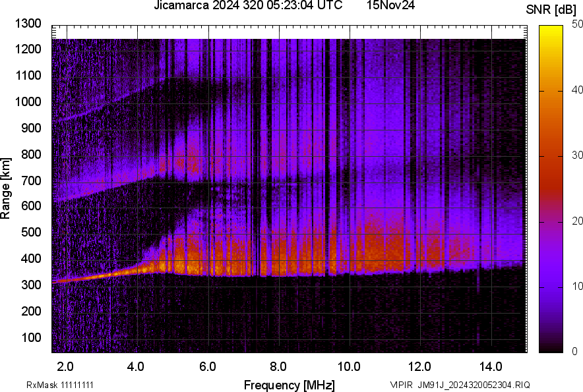Click the VIPIR JM91J RIQ filename label

click(x=460, y=385)
